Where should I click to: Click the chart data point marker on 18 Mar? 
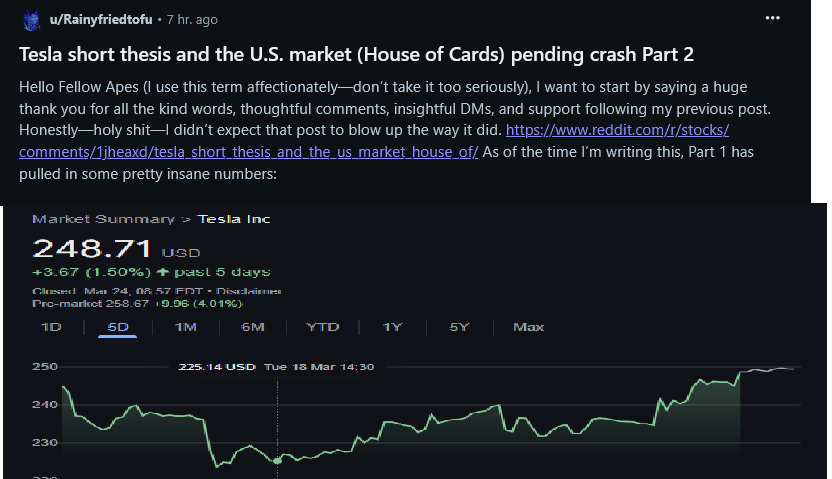278,460
